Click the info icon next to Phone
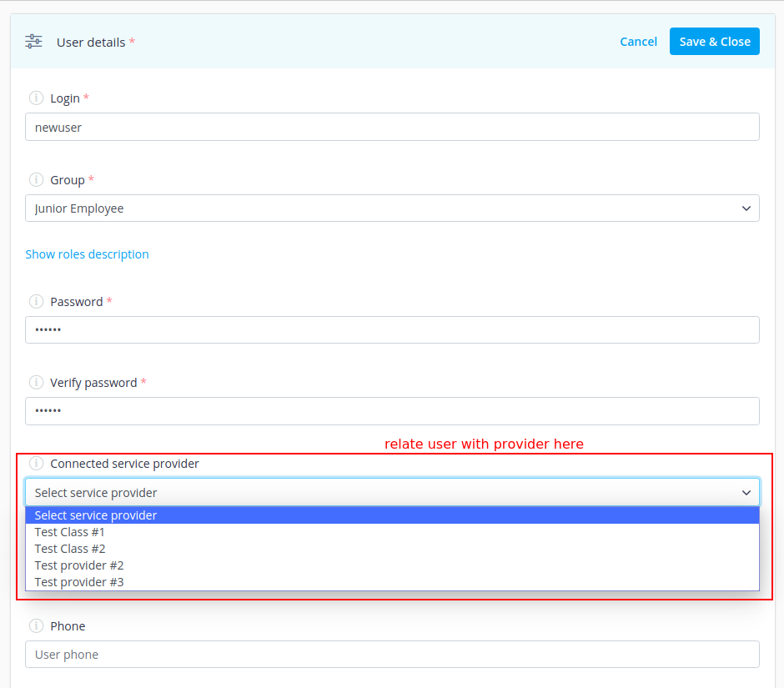784x688 pixels. pyautogui.click(x=36, y=626)
